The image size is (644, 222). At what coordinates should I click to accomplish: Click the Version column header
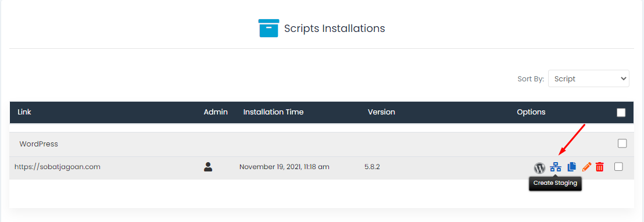tap(381, 112)
